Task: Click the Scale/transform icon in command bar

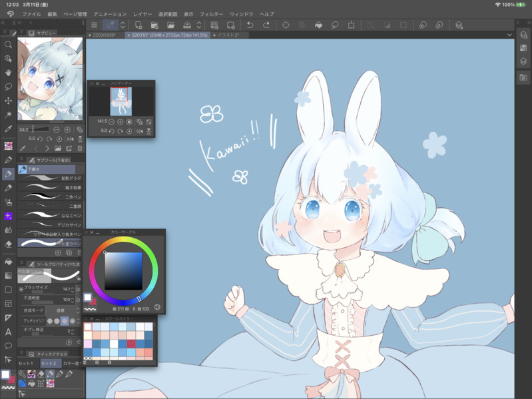Action: pos(351,25)
